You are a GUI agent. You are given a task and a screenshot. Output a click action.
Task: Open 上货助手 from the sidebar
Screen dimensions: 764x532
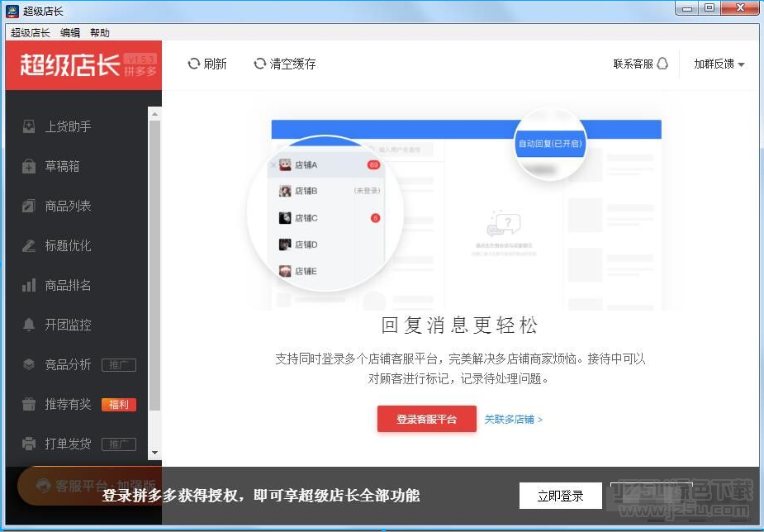[68, 126]
